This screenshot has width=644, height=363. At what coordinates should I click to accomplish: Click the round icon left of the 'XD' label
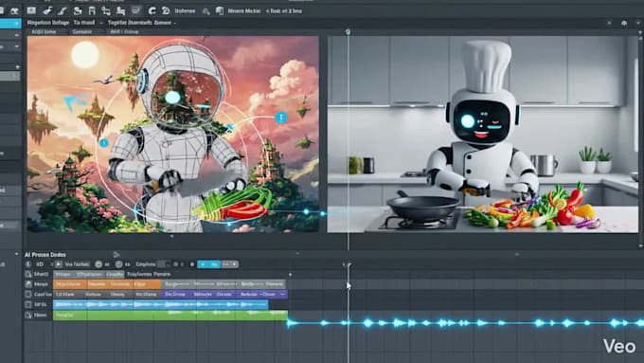pyautogui.click(x=28, y=264)
